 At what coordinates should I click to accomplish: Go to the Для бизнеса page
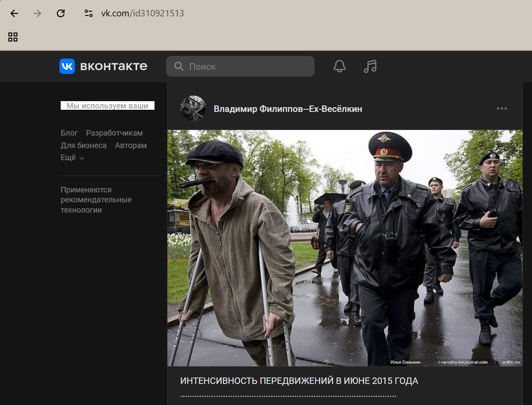tap(84, 145)
